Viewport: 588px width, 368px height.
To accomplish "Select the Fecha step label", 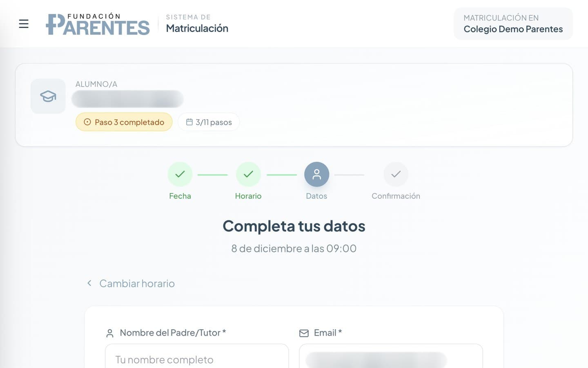I will [x=180, y=196].
